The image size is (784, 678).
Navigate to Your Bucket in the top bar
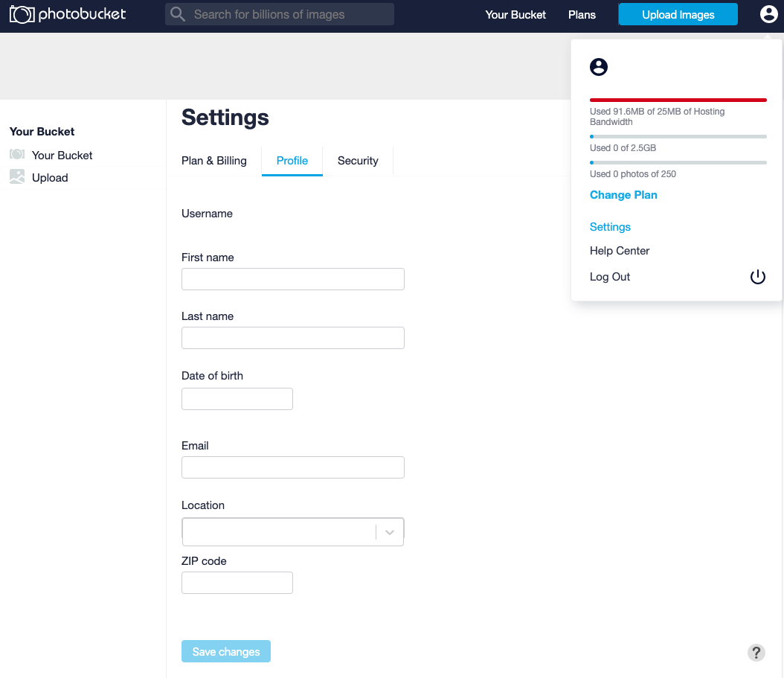pyautogui.click(x=515, y=14)
